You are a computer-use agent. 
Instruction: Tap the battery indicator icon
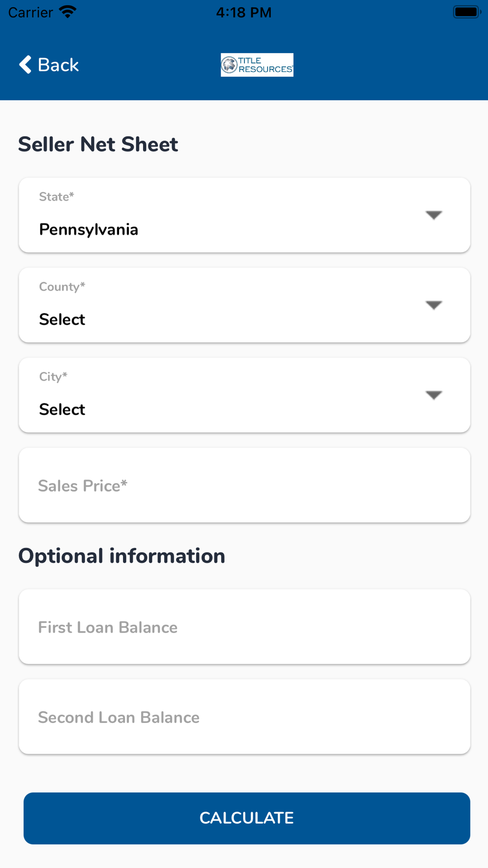(x=467, y=12)
